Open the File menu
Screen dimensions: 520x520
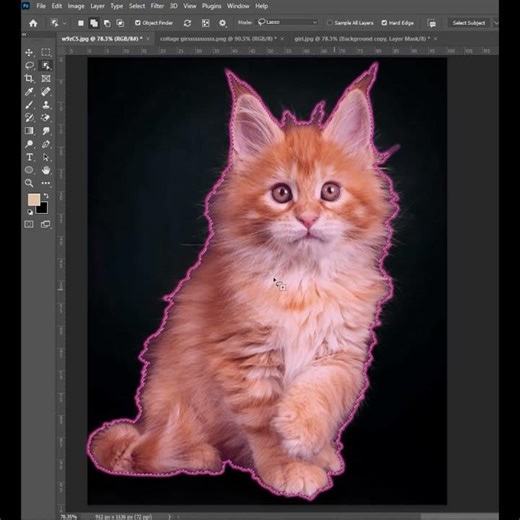pyautogui.click(x=41, y=6)
